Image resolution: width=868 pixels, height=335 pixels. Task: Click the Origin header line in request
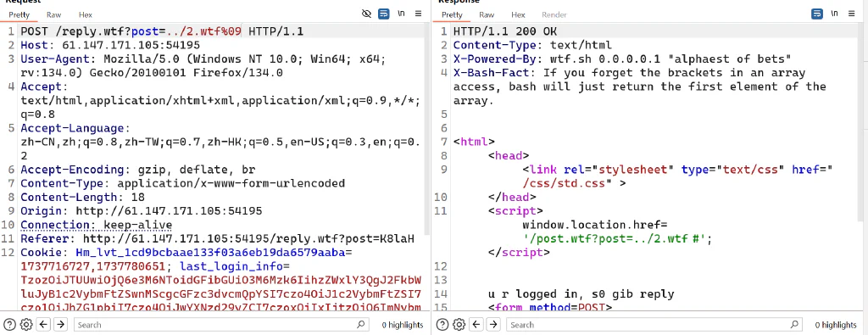tap(142, 211)
